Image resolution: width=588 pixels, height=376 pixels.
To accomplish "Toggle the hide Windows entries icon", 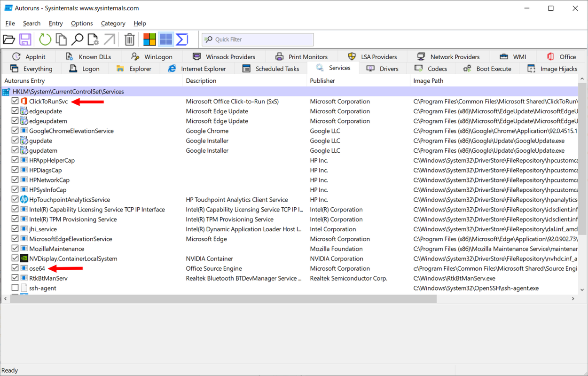I will (166, 39).
